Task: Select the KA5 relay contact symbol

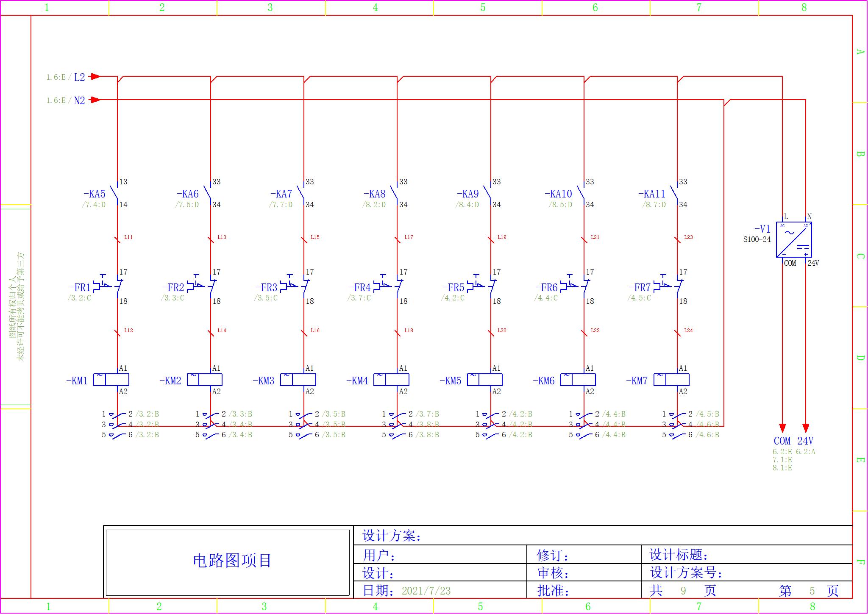Action: click(x=115, y=193)
